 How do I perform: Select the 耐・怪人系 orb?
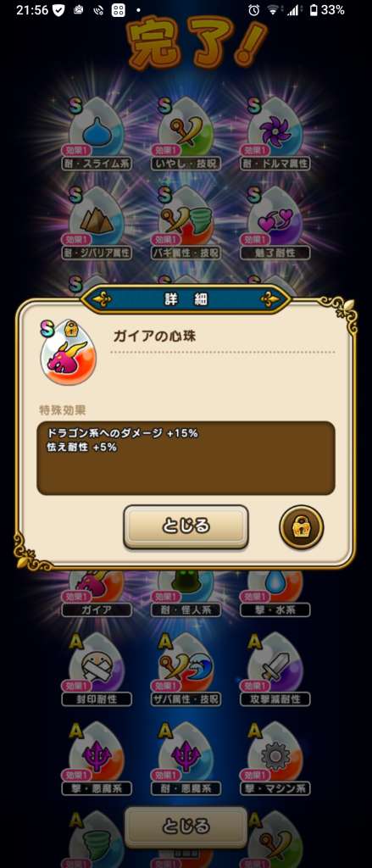pyautogui.click(x=186, y=591)
